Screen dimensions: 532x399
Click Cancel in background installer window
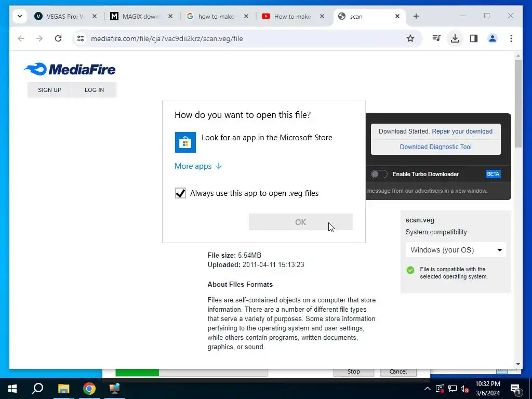398,372
